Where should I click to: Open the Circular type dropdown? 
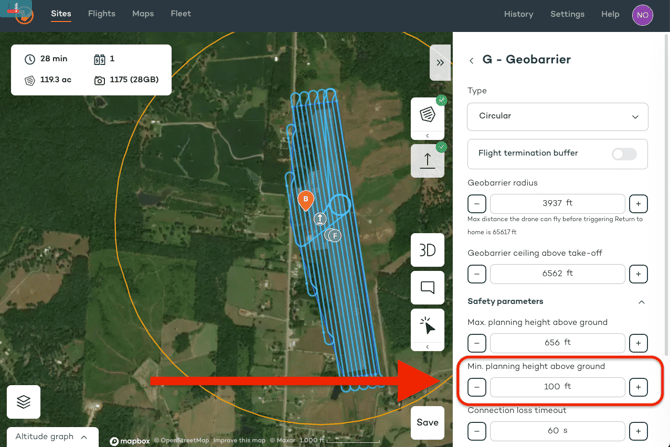(x=557, y=116)
